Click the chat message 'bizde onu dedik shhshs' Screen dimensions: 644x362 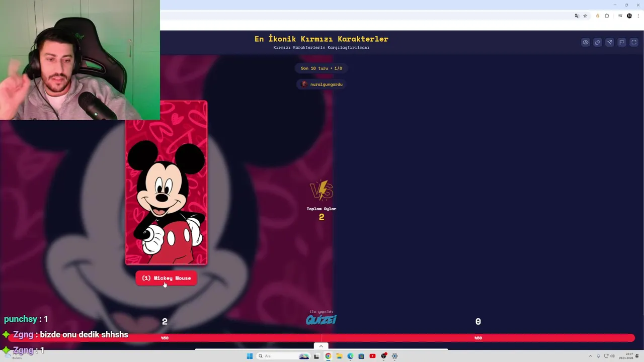[84, 334]
